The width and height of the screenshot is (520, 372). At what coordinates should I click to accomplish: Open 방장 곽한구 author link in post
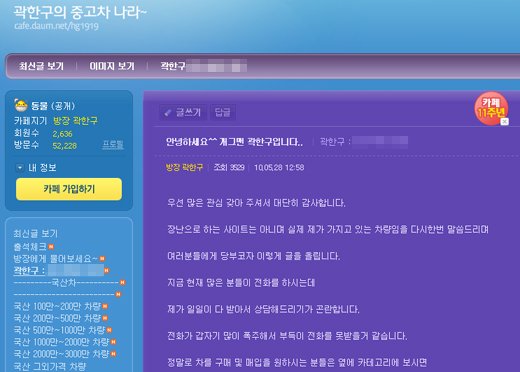coord(184,167)
